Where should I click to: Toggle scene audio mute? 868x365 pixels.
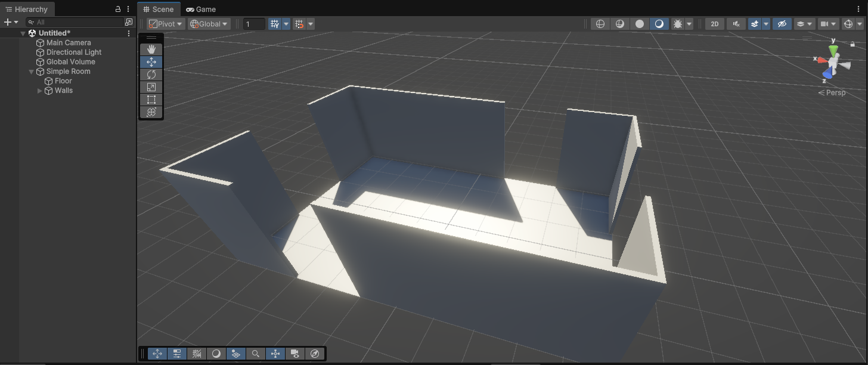736,23
